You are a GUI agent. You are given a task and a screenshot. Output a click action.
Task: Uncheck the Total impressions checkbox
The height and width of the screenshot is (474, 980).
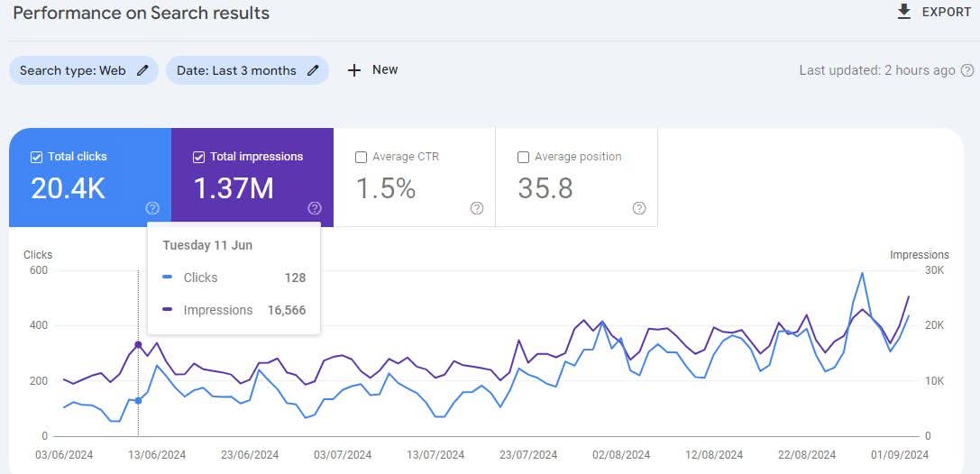click(199, 157)
